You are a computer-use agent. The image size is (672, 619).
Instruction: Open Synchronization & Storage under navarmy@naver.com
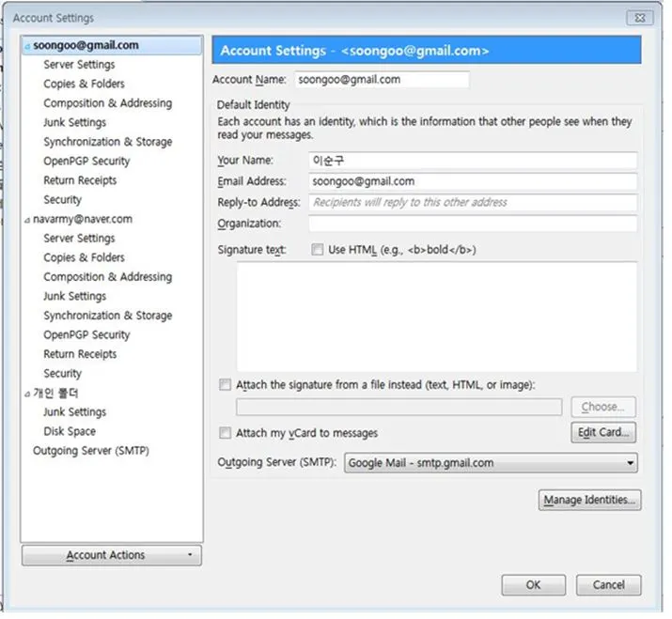pos(107,316)
